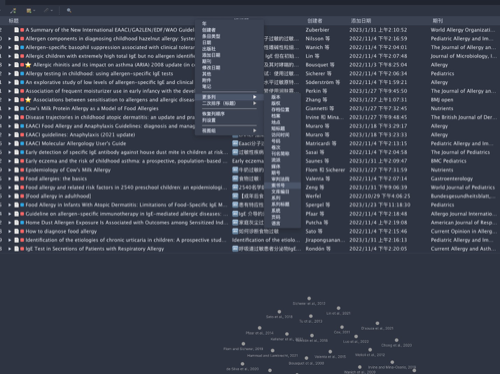
Task: Expand the Early eczema and the risk row
Action: click(x=10, y=161)
